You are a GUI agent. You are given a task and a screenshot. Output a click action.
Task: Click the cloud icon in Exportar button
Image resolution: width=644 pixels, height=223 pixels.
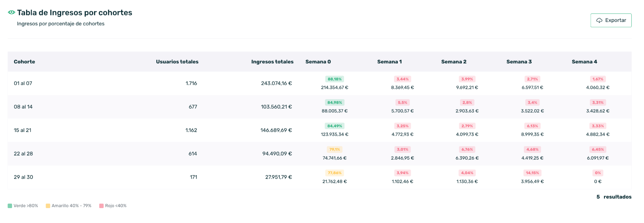coord(599,21)
